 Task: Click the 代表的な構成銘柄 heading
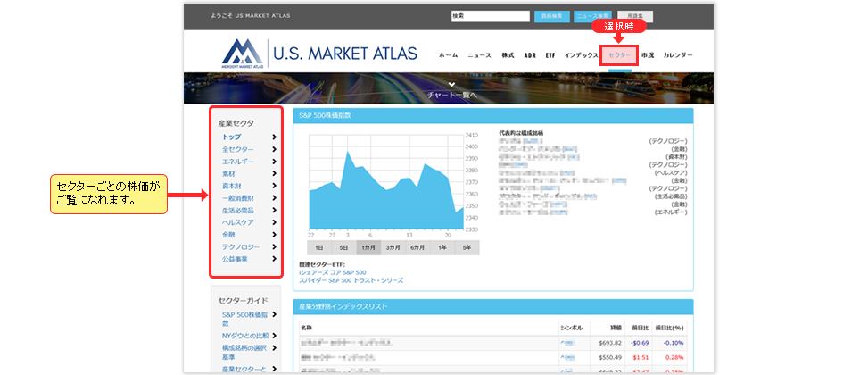pos(521,134)
